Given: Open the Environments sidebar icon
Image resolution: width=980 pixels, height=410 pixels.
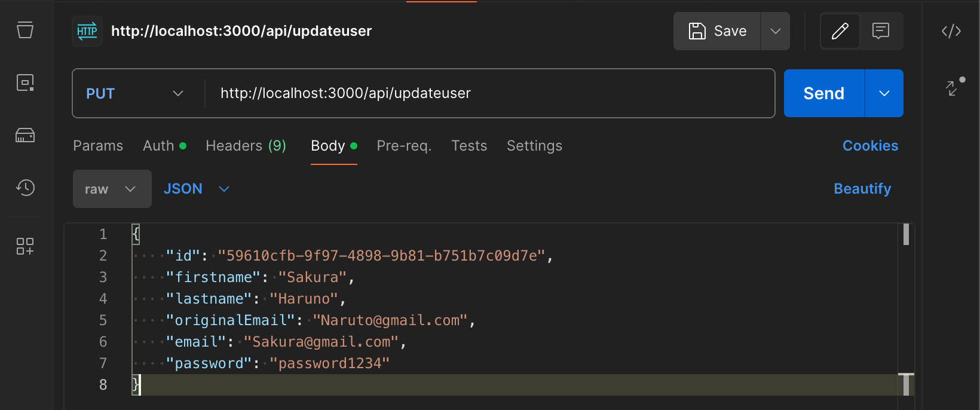Looking at the screenshot, I should click(x=25, y=82).
